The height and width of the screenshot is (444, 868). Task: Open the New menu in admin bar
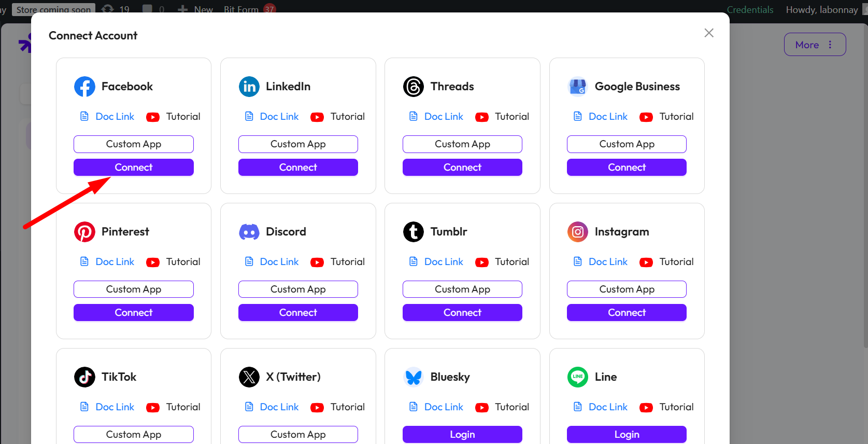pyautogui.click(x=195, y=9)
